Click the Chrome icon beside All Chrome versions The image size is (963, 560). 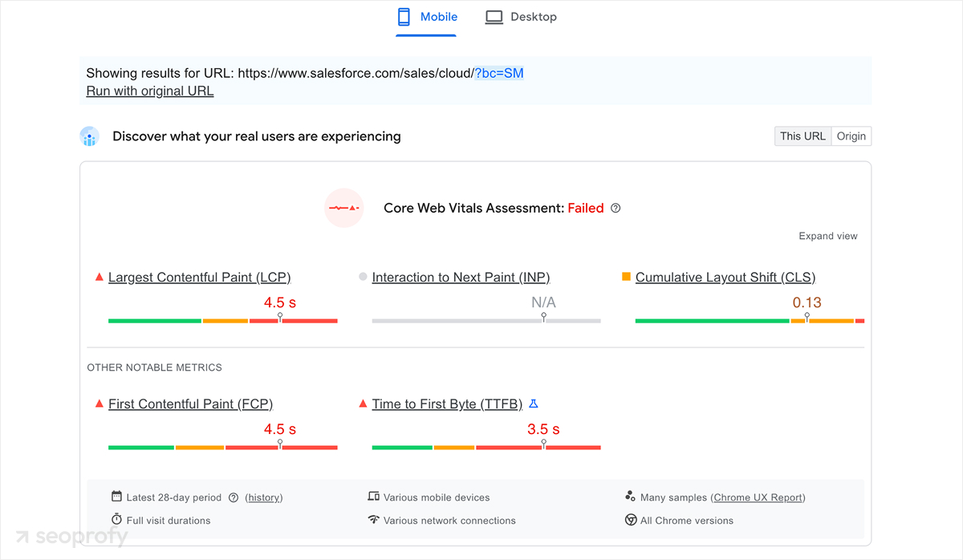click(631, 520)
